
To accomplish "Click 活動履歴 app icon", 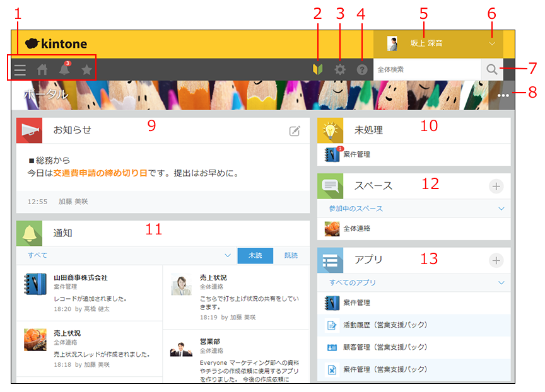I will pos(332,325).
